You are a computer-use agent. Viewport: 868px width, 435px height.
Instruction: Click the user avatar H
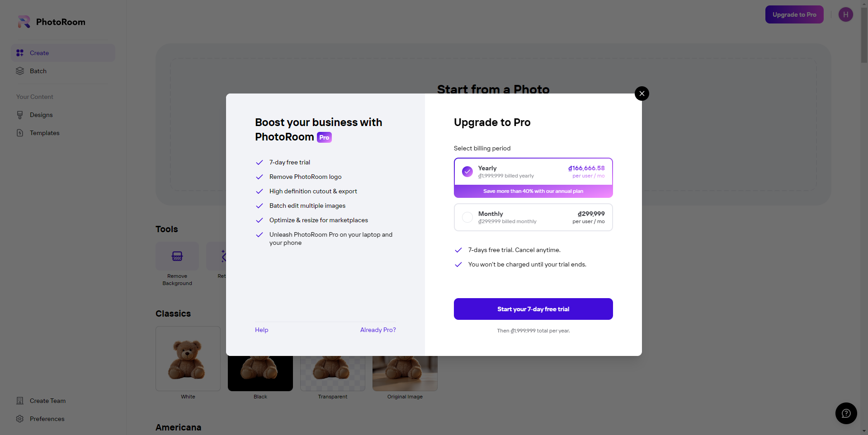(x=846, y=14)
